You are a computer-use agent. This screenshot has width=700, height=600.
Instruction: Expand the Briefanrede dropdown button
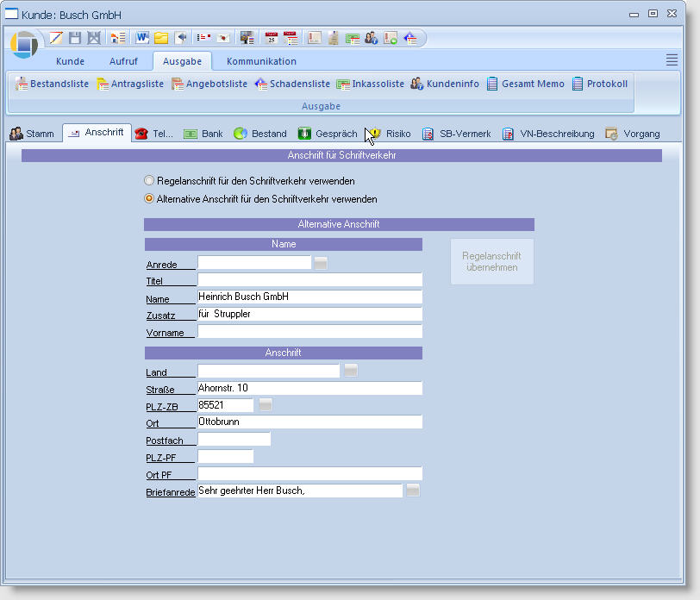pos(413,491)
